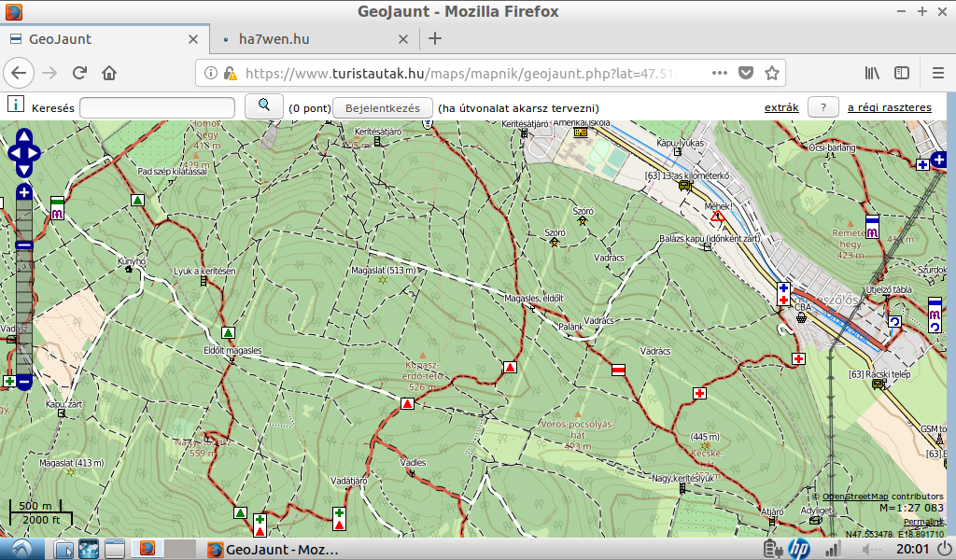Screen dimensions: 956x560
Task: Save page to Pocket
Action: [x=746, y=73]
